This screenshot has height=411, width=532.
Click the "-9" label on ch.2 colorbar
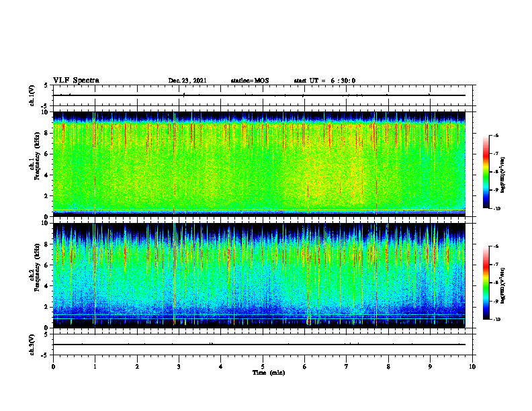(496, 301)
